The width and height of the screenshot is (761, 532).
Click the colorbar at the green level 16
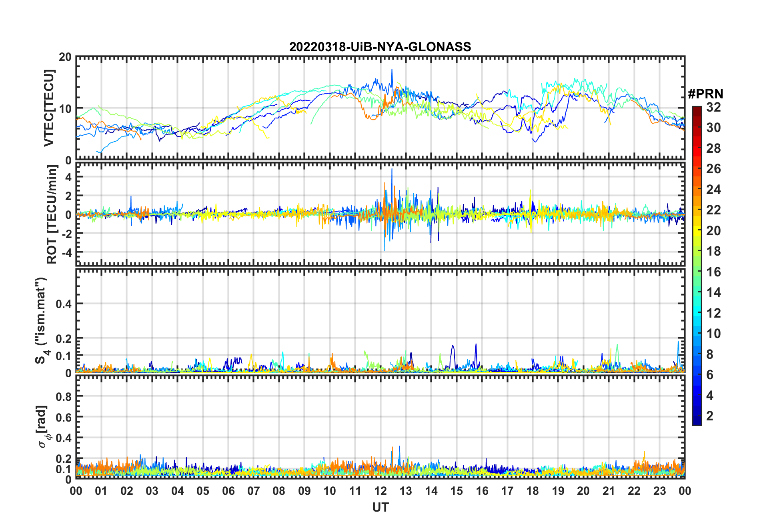click(x=697, y=272)
